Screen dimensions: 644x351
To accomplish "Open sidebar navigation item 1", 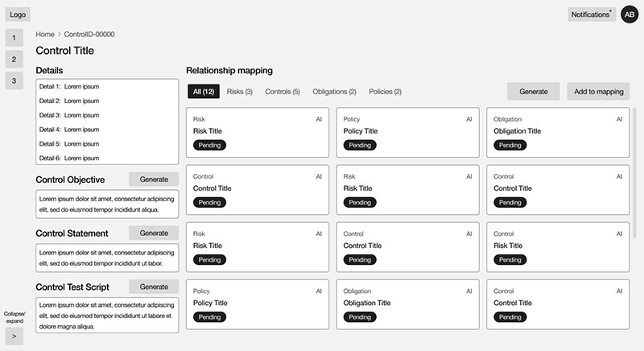I will coord(14,38).
